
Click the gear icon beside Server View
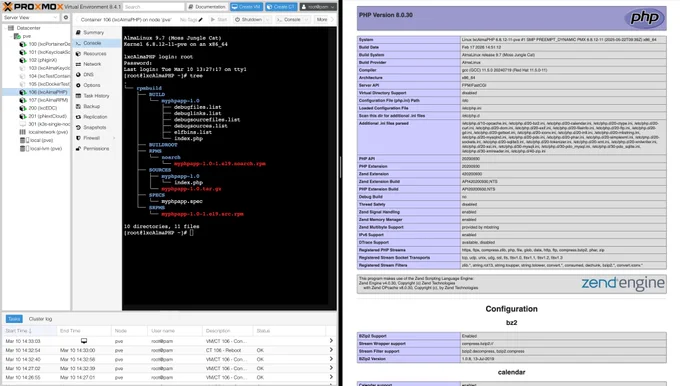(x=66, y=17)
